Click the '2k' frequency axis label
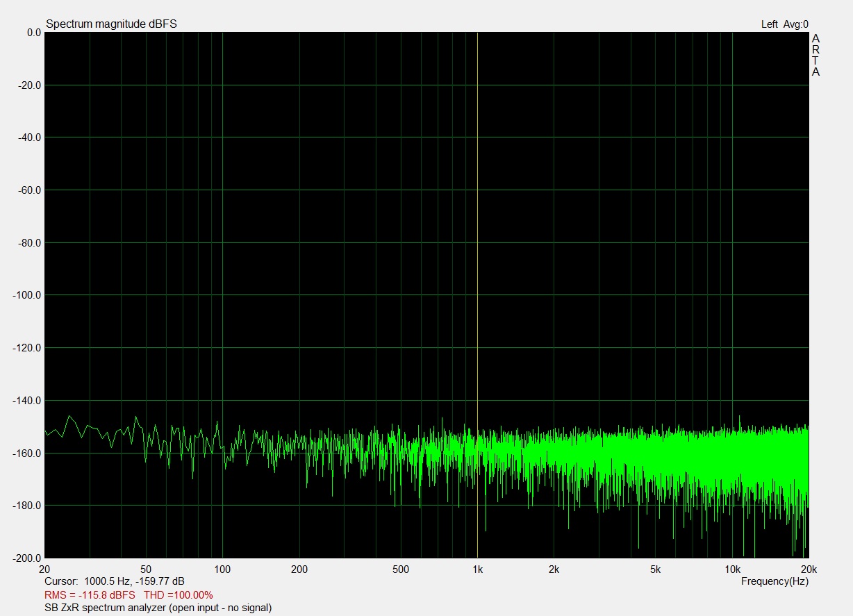Image resolution: width=853 pixels, height=616 pixels. point(554,569)
